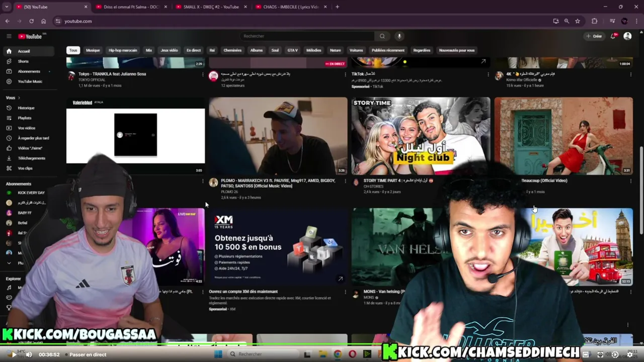Image resolution: width=644 pixels, height=362 pixels.
Task: Select the Tous filter chip
Action: point(73,50)
